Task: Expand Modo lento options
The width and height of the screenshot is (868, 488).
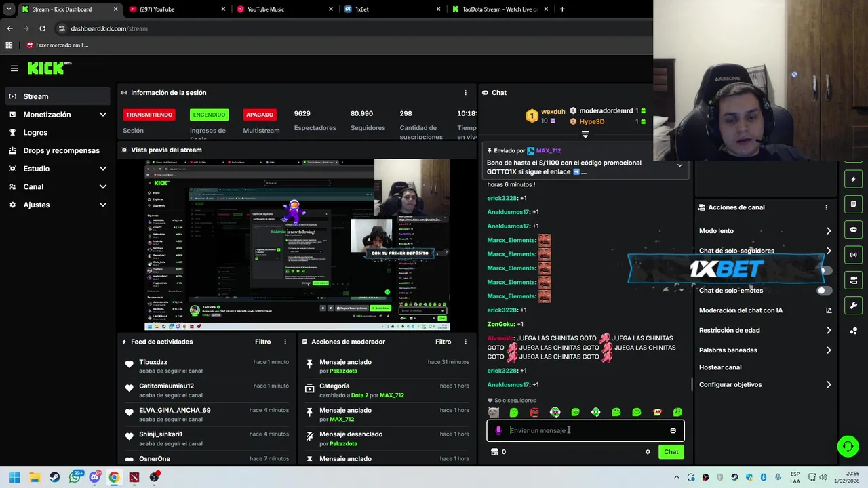Action: 829,231
